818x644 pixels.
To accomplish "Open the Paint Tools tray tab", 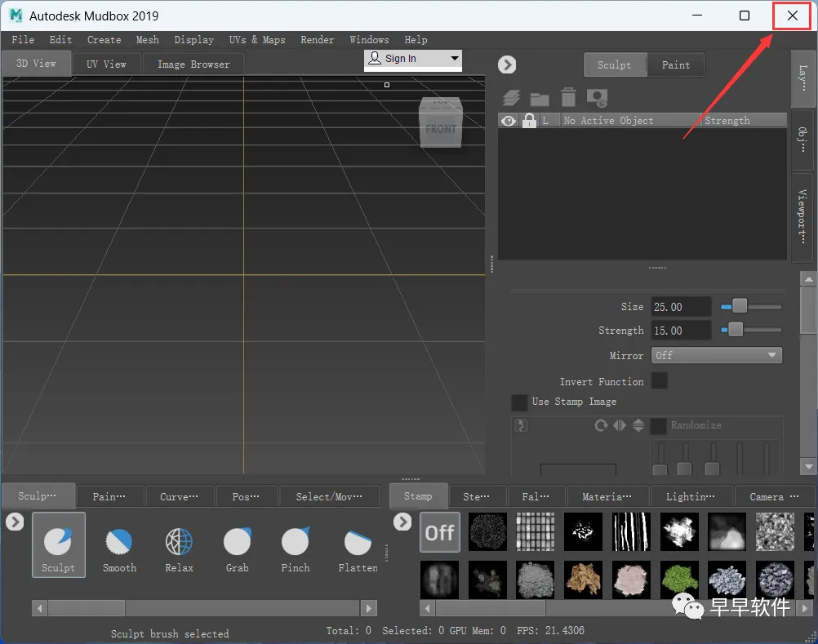I will tap(109, 497).
